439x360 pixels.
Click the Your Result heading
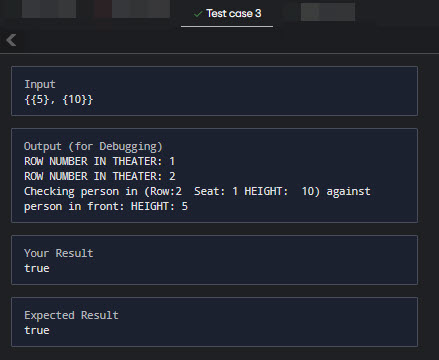58,253
